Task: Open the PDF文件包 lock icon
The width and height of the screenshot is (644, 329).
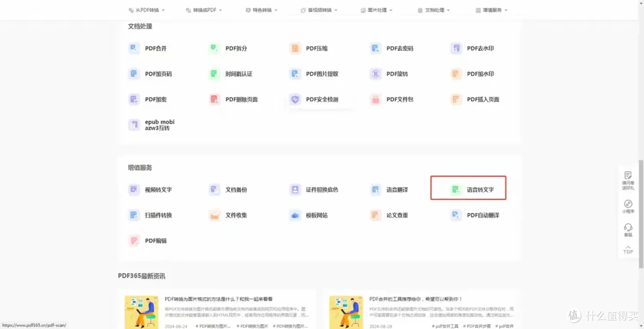Action: pyautogui.click(x=376, y=100)
